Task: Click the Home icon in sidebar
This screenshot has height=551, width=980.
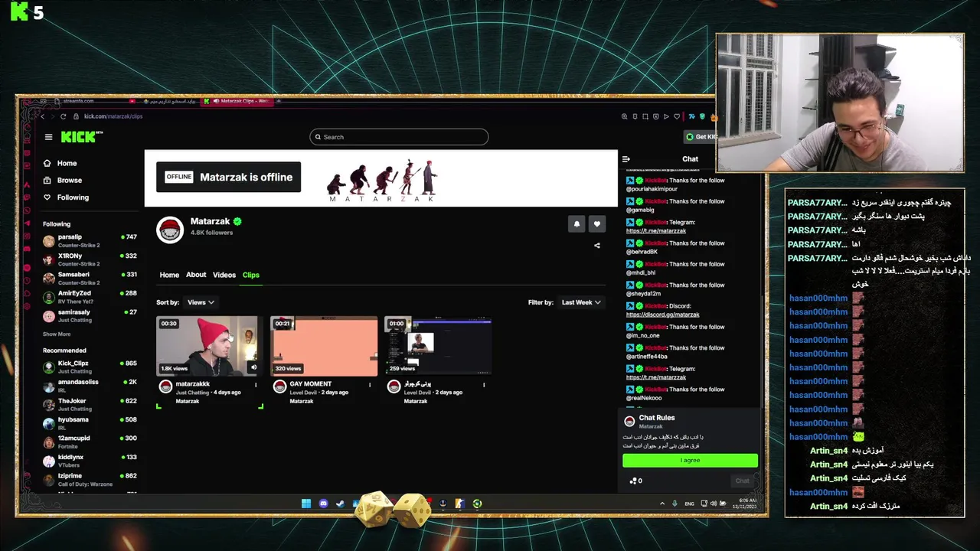Action: tap(47, 163)
